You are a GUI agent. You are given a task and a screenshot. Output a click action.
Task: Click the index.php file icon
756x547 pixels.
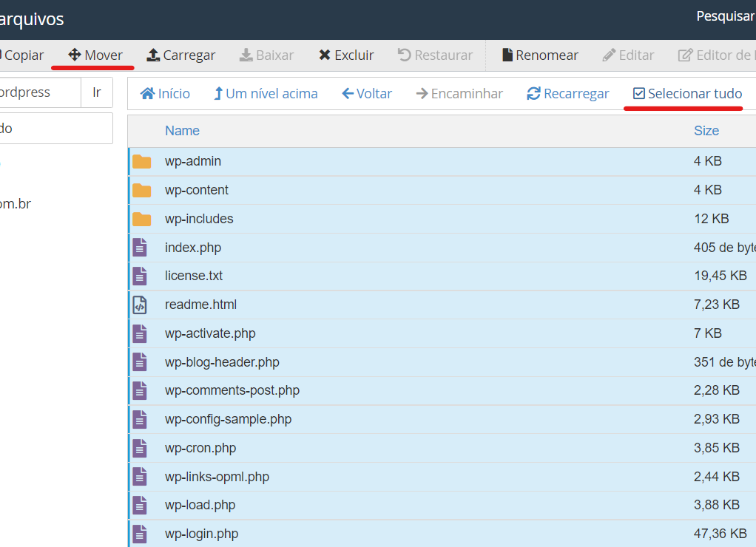pyautogui.click(x=140, y=247)
